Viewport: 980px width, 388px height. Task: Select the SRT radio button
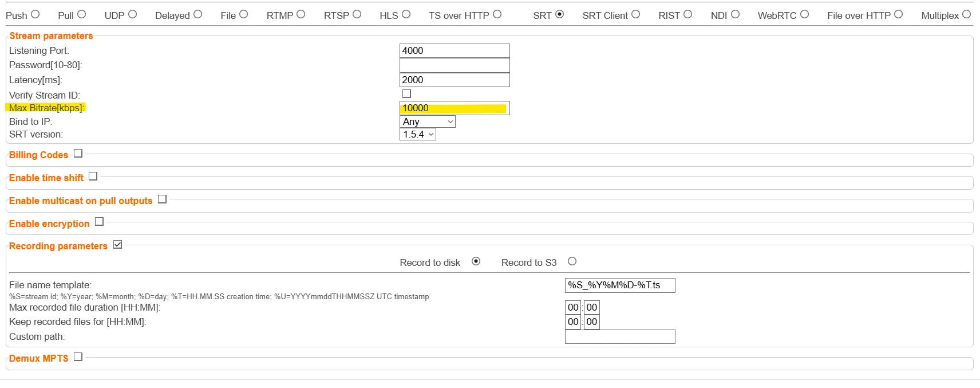[559, 14]
